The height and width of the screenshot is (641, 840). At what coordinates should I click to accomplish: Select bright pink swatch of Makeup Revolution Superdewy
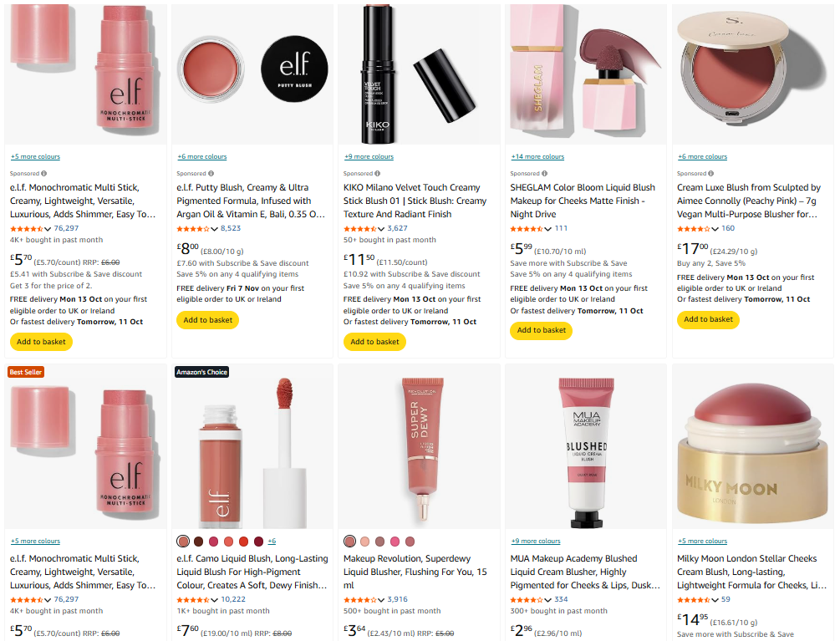click(x=395, y=542)
